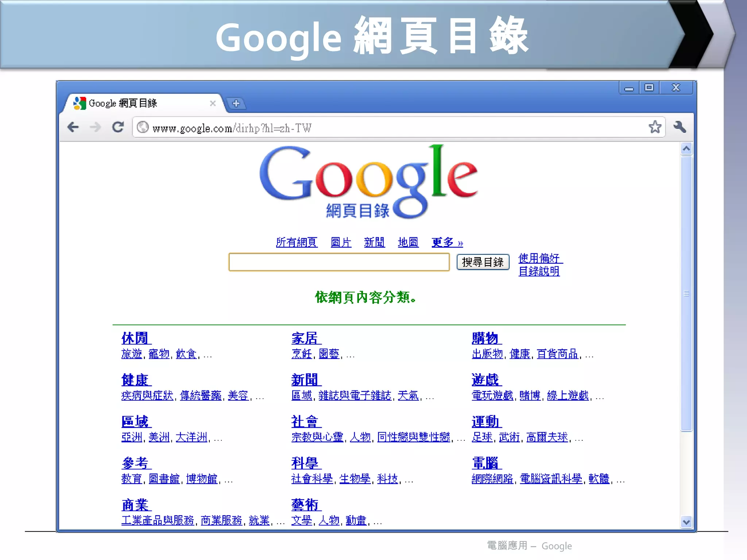Viewport: 747px width, 560px height.
Task: Open the 雜誌與電子雜誌 subcategory link
Action: pos(355,395)
